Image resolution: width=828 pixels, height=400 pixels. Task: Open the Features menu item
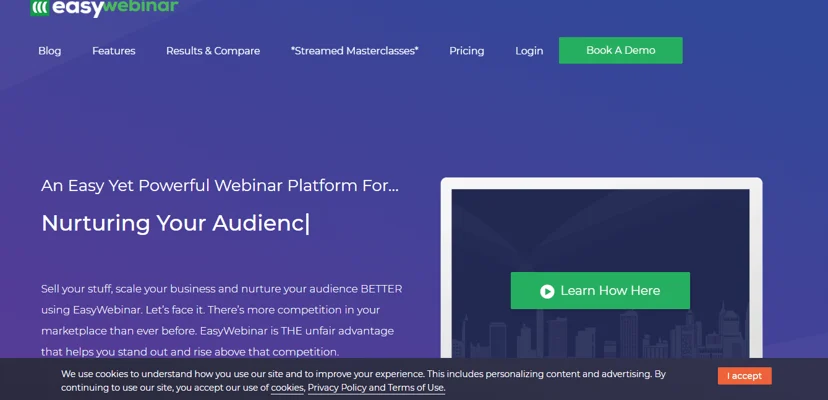click(x=114, y=51)
